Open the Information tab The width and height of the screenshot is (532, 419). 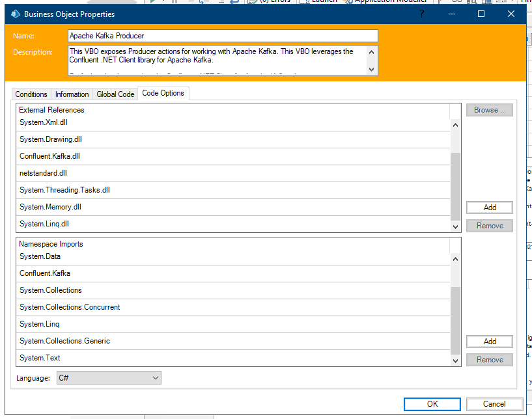click(72, 94)
